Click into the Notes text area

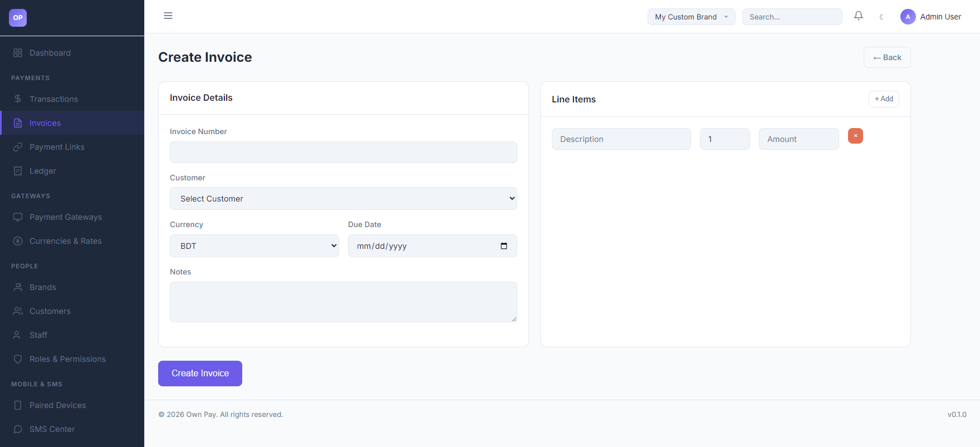click(344, 302)
